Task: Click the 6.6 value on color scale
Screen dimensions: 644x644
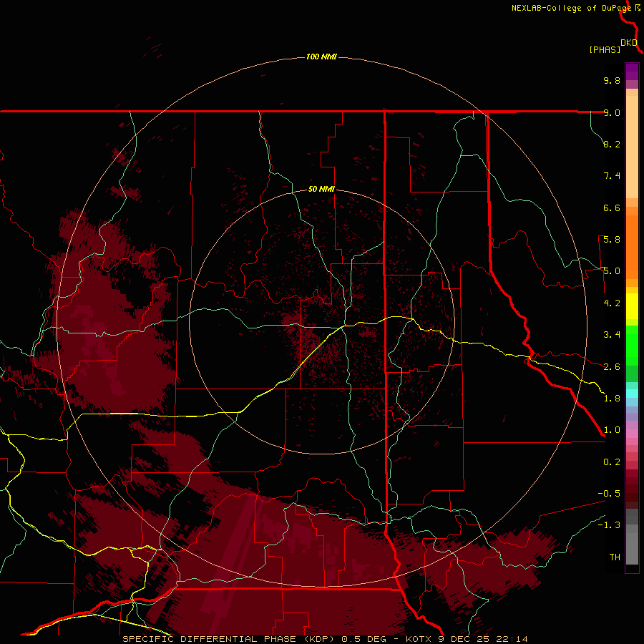Action: [612, 208]
